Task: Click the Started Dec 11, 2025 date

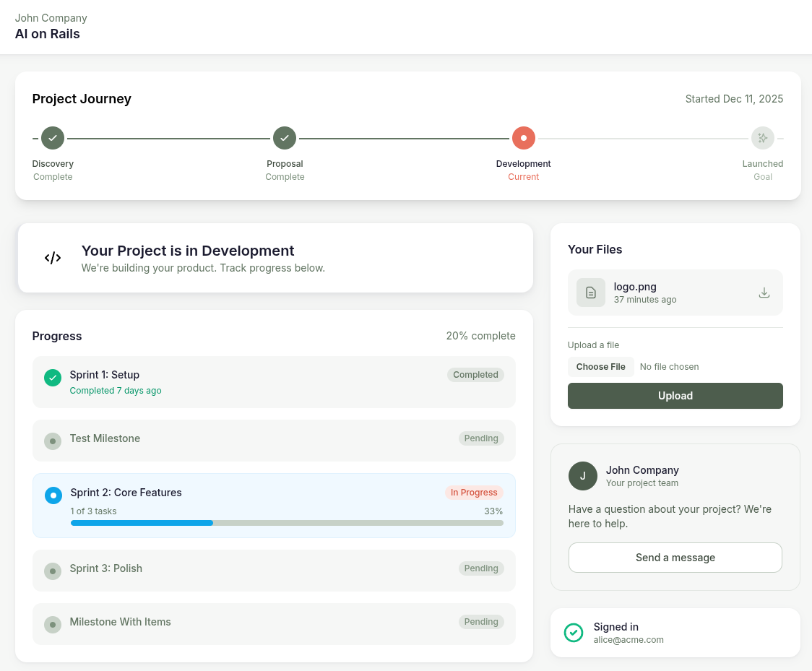Action: [734, 99]
